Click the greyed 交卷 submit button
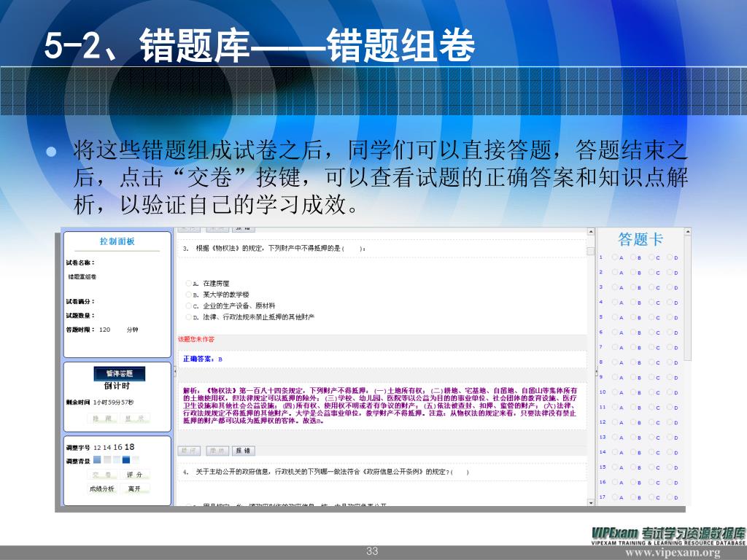The height and width of the screenshot is (560, 747). tap(102, 475)
